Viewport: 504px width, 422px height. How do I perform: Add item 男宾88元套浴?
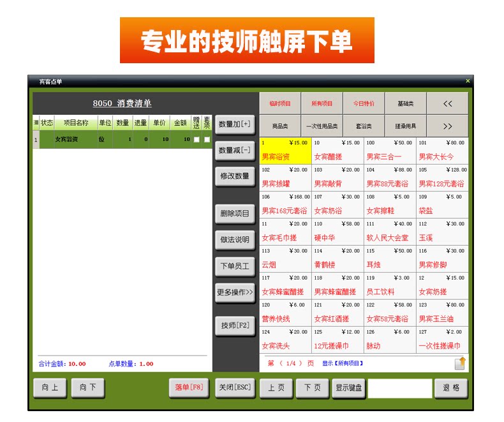pos(390,177)
